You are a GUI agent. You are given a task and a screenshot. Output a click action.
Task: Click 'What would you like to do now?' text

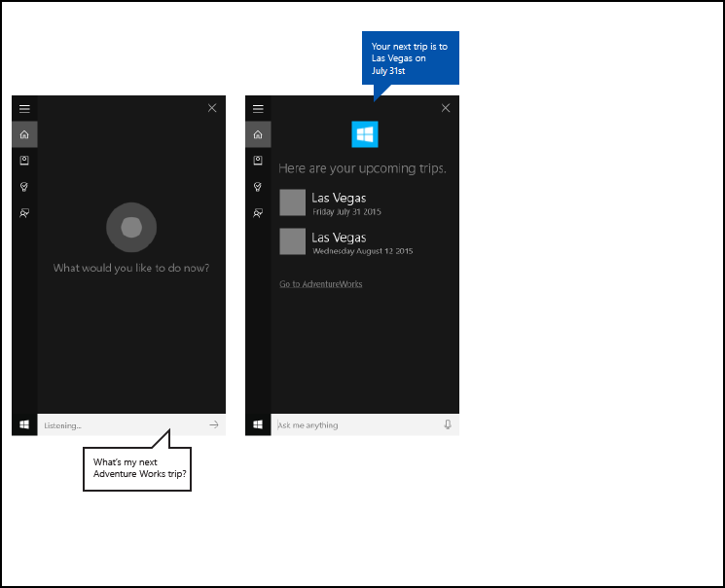131,268
